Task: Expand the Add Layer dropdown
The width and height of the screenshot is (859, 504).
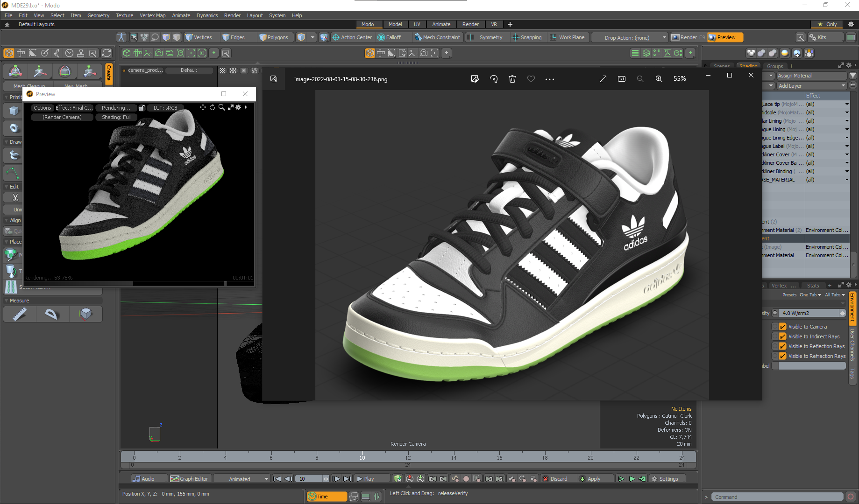Action: 811,86
